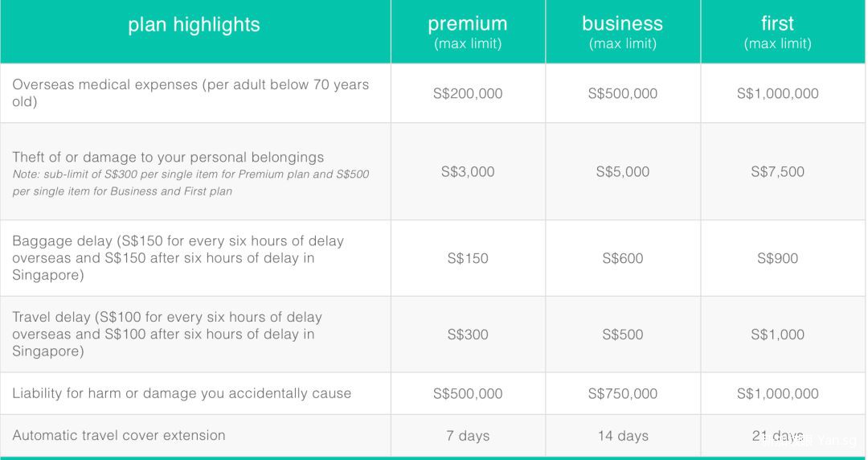The image size is (868, 460).
Task: Click 'Automatic travel cover extension' row label
Action: point(119,435)
